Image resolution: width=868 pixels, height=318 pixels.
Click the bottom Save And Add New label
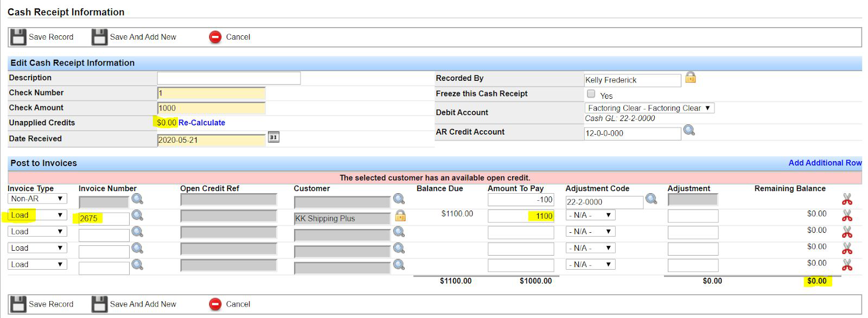143,304
